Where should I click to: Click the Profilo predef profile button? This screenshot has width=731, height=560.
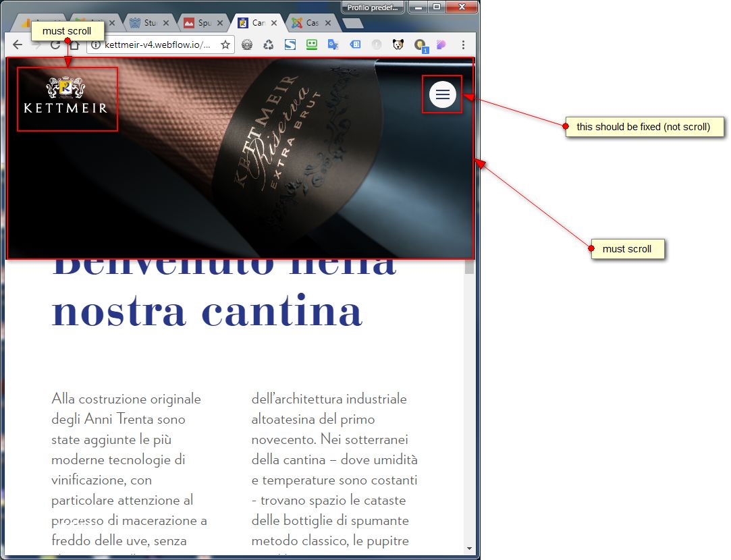tap(373, 7)
